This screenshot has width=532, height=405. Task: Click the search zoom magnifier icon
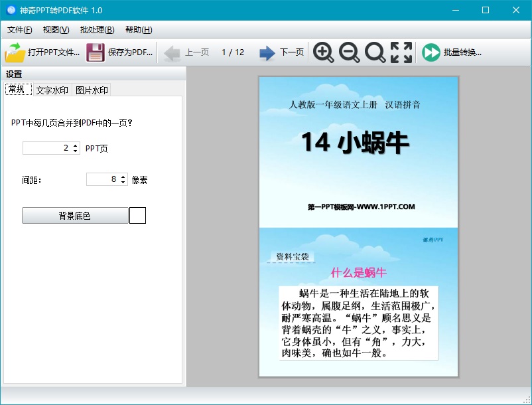pos(375,53)
